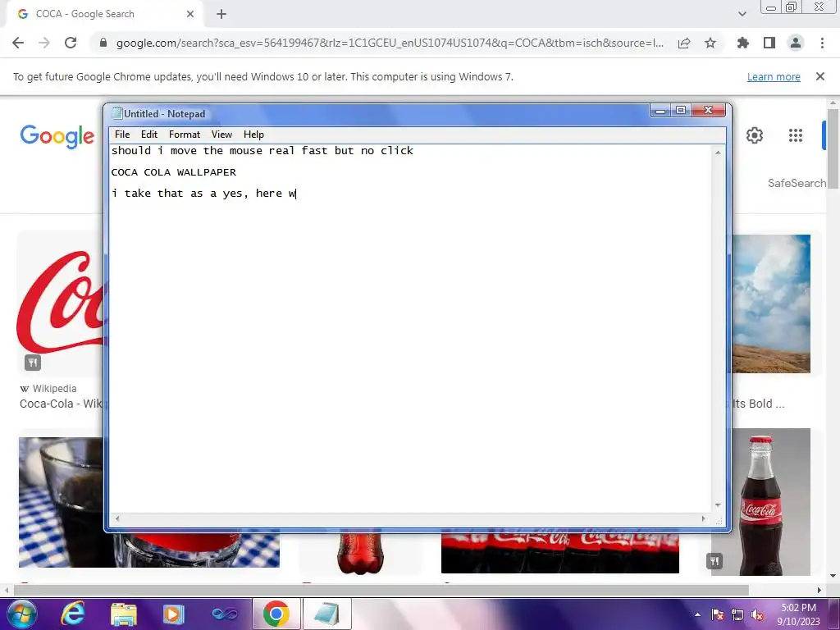
Task: Click the Google logo
Action: (57, 137)
